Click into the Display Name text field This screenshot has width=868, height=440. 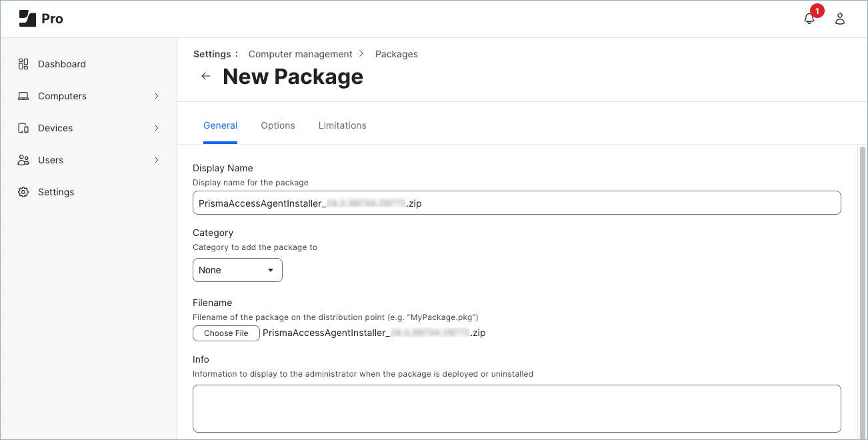click(x=517, y=203)
